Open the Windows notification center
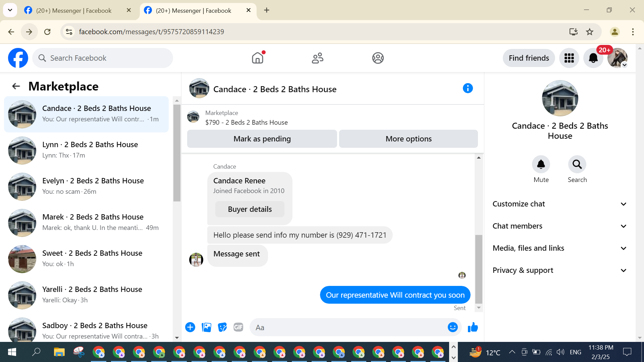644x362 pixels. coord(627,352)
